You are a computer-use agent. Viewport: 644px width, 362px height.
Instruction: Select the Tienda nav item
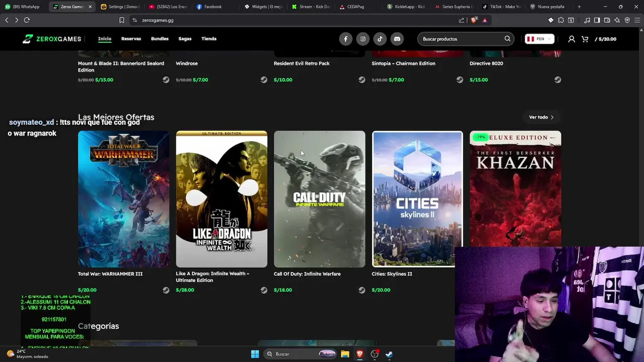[209, 39]
